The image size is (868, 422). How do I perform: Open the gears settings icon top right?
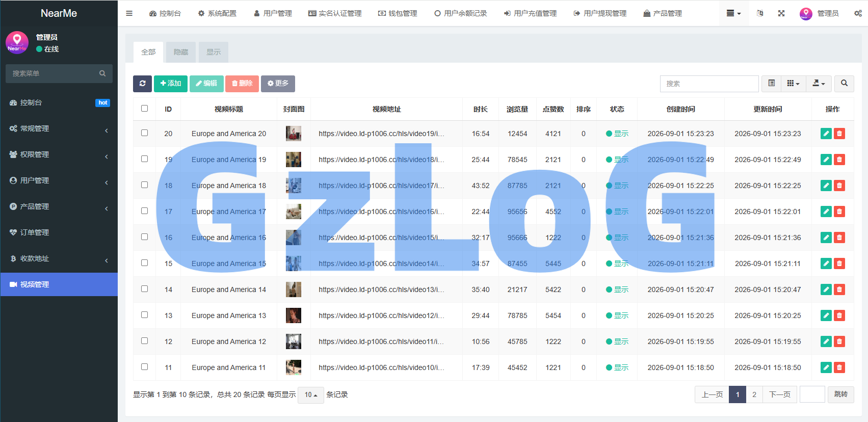858,13
